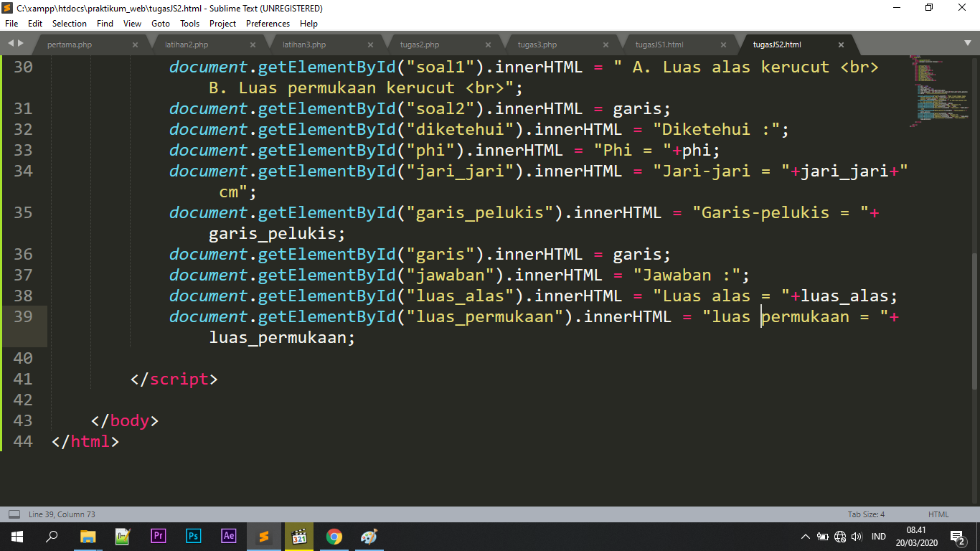Open Action Center showing 2 notifications
Image resolution: width=980 pixels, height=551 pixels.
click(956, 537)
